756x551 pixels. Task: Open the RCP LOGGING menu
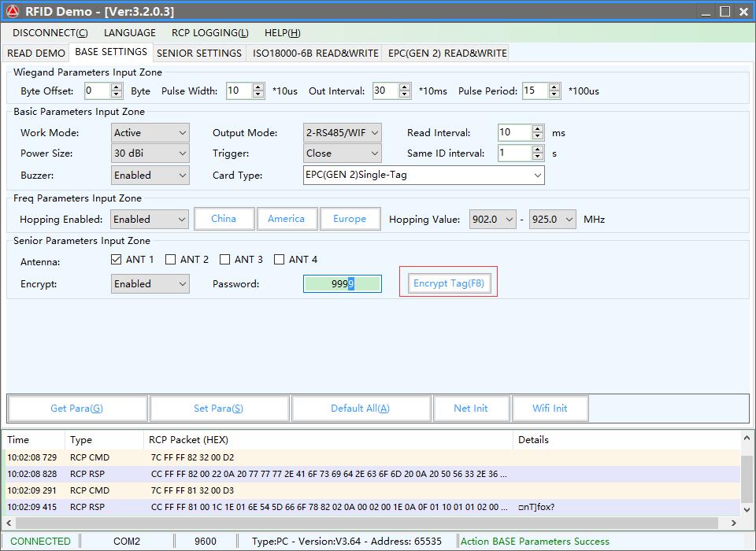point(209,33)
